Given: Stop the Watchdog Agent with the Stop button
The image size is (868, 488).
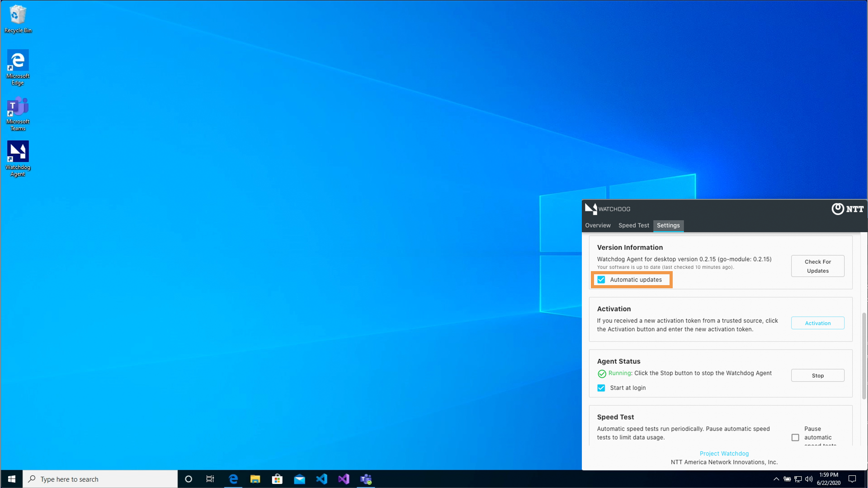Looking at the screenshot, I should pos(817,375).
